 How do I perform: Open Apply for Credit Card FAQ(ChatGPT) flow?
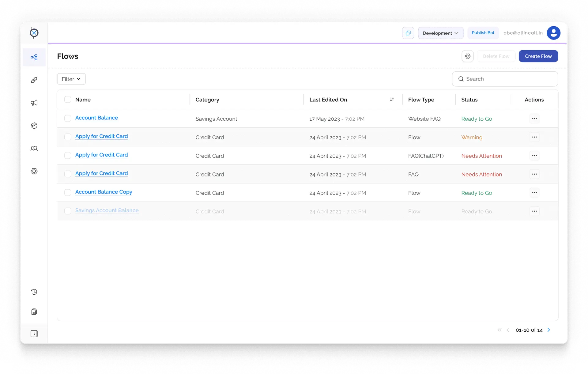click(101, 155)
